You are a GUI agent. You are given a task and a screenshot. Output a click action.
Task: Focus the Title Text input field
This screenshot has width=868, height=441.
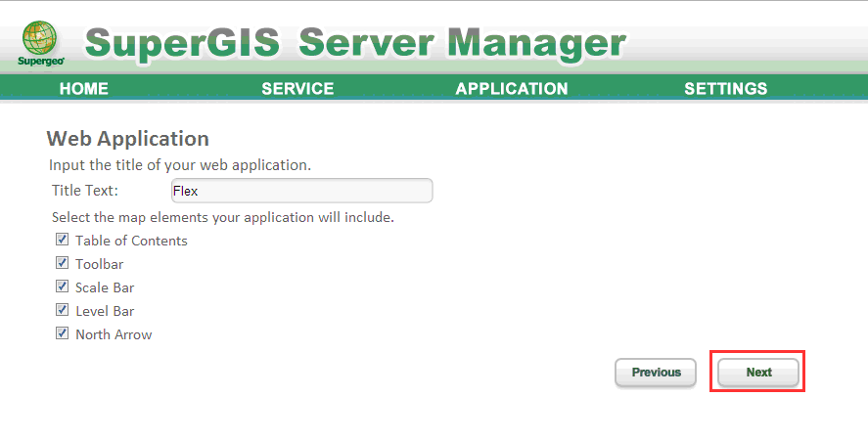click(301, 191)
